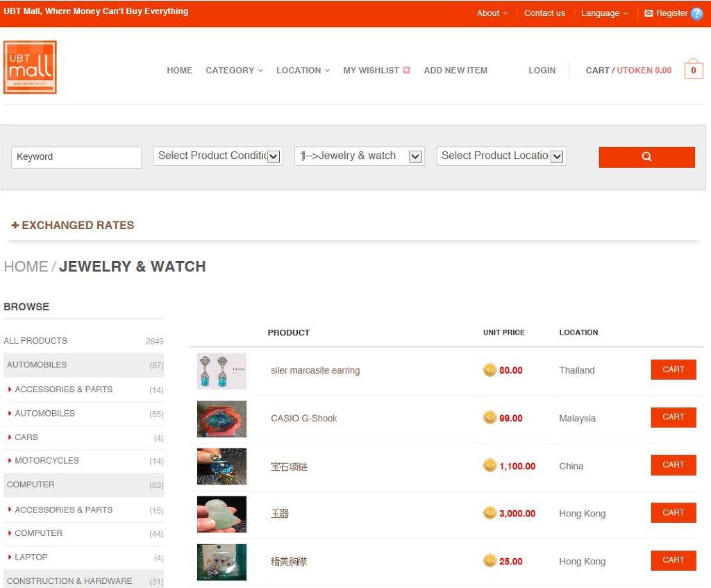The height and width of the screenshot is (588, 711).
Task: Click the gold coin icon for CASIO G-Shock
Action: coord(490,418)
